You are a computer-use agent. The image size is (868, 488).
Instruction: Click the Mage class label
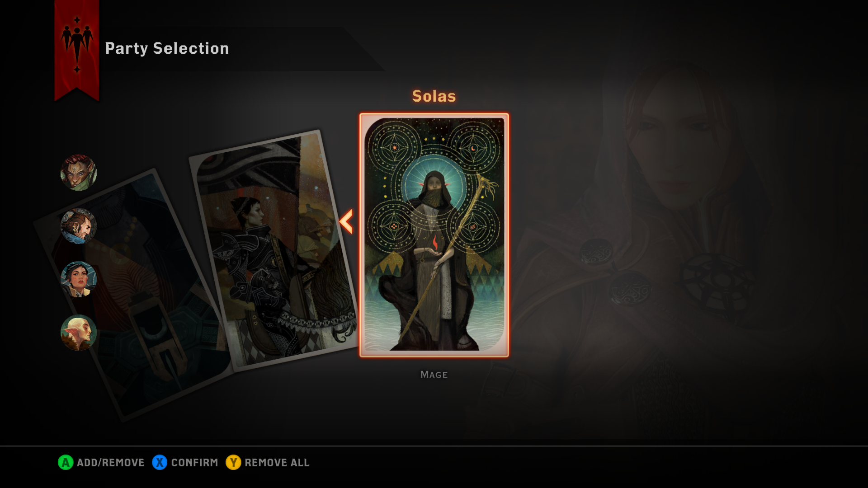click(434, 375)
